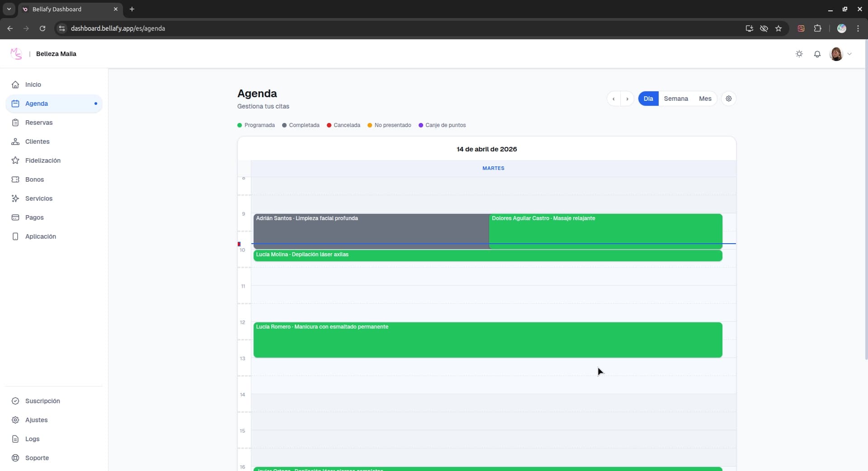868x471 pixels.
Task: Bookmark the page with the star icon
Action: coord(778,28)
